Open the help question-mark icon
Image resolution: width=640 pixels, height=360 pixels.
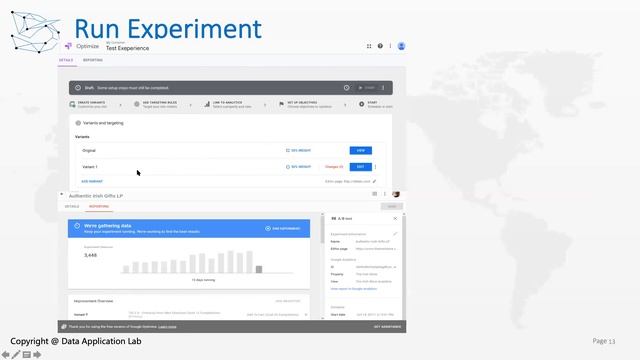click(380, 46)
